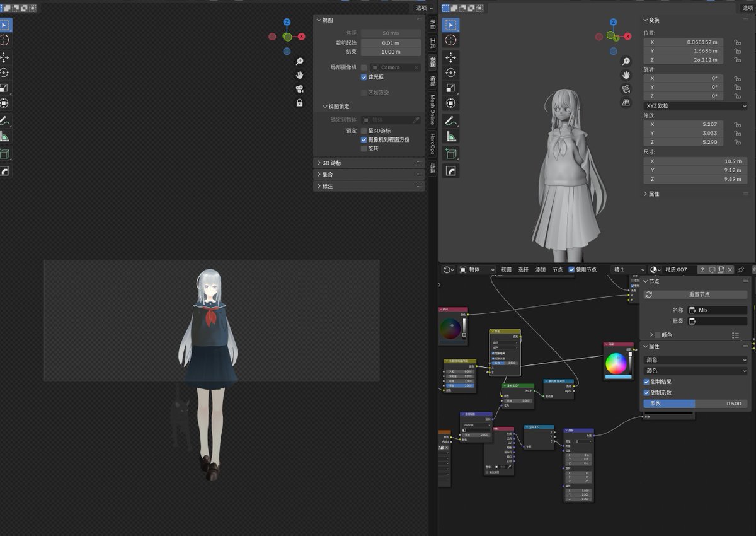Switch to the Mesh Online sidebar tab
Screen dimensions: 756x536
coord(432,109)
